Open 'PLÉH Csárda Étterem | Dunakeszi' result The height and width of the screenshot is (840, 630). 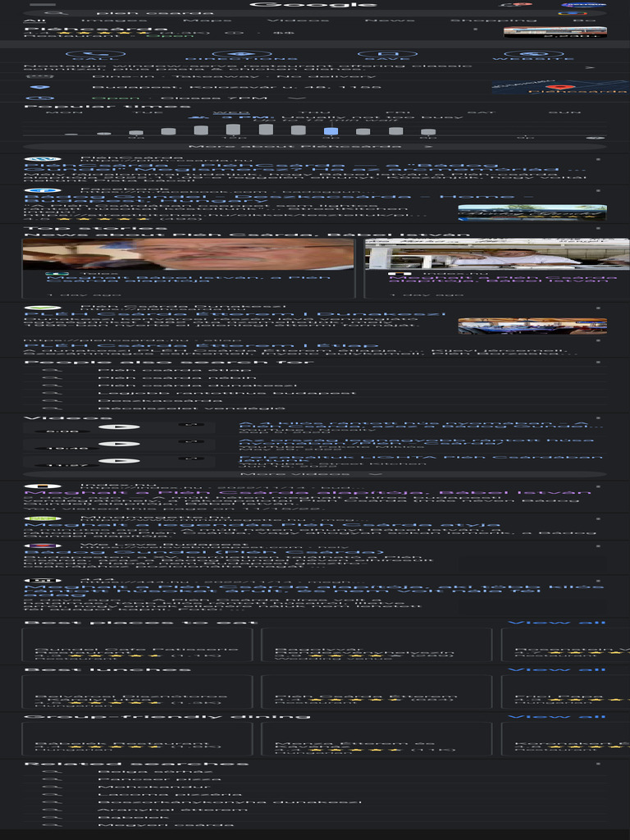click(235, 314)
